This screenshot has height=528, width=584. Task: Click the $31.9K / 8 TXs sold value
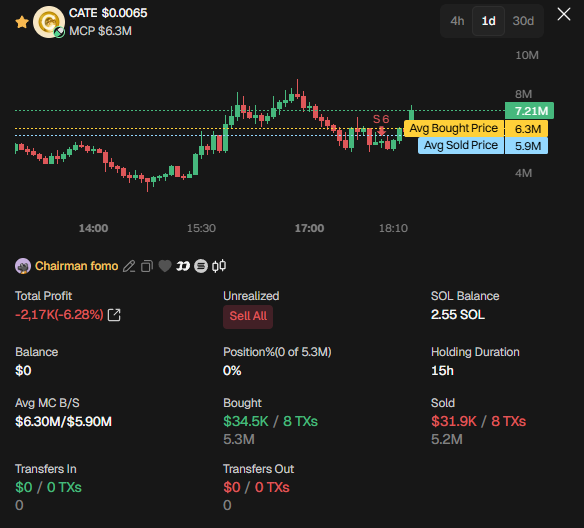478,422
